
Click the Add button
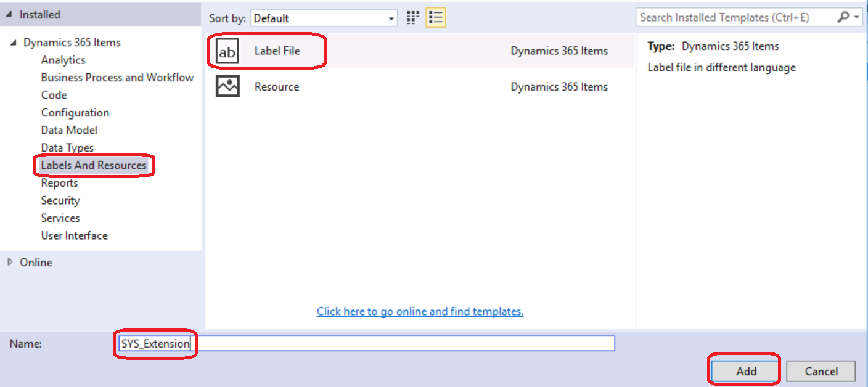pyautogui.click(x=746, y=371)
